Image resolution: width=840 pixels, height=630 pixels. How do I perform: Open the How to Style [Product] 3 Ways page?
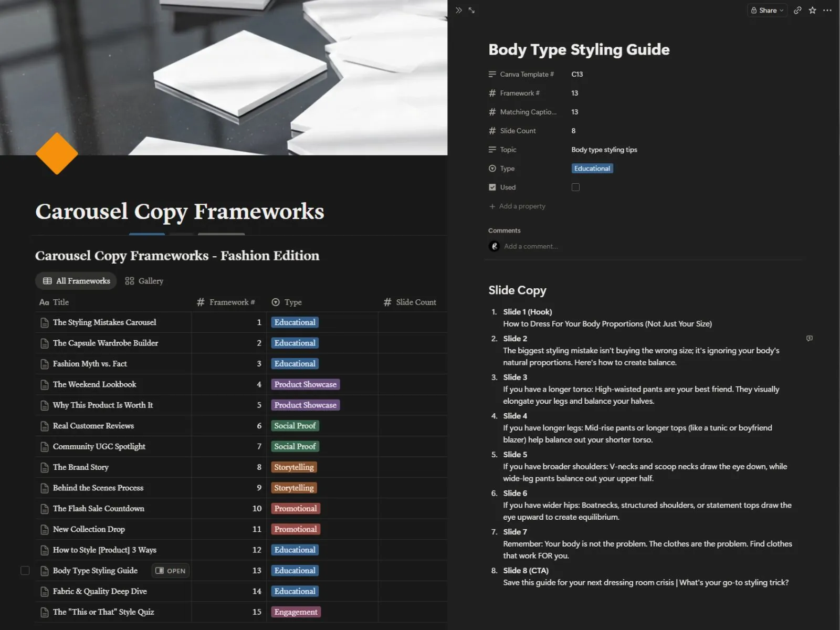(104, 550)
